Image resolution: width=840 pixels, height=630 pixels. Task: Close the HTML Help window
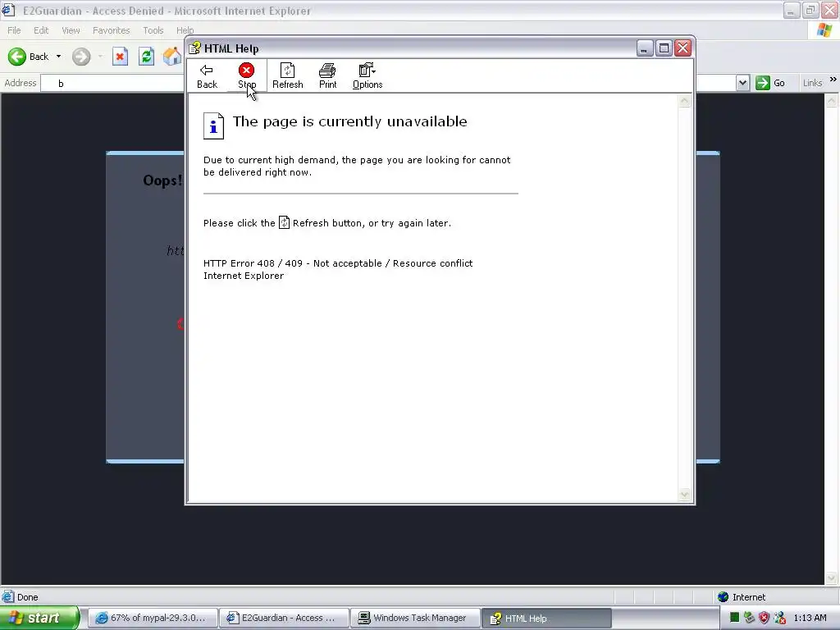point(683,48)
